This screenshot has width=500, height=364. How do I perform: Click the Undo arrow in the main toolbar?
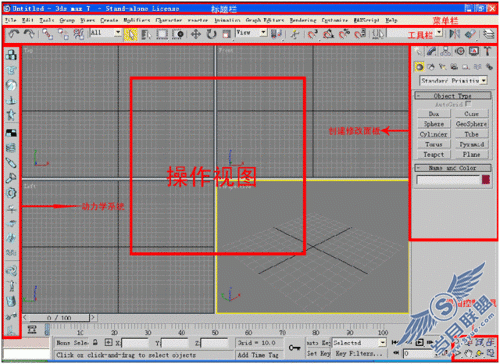13,34
